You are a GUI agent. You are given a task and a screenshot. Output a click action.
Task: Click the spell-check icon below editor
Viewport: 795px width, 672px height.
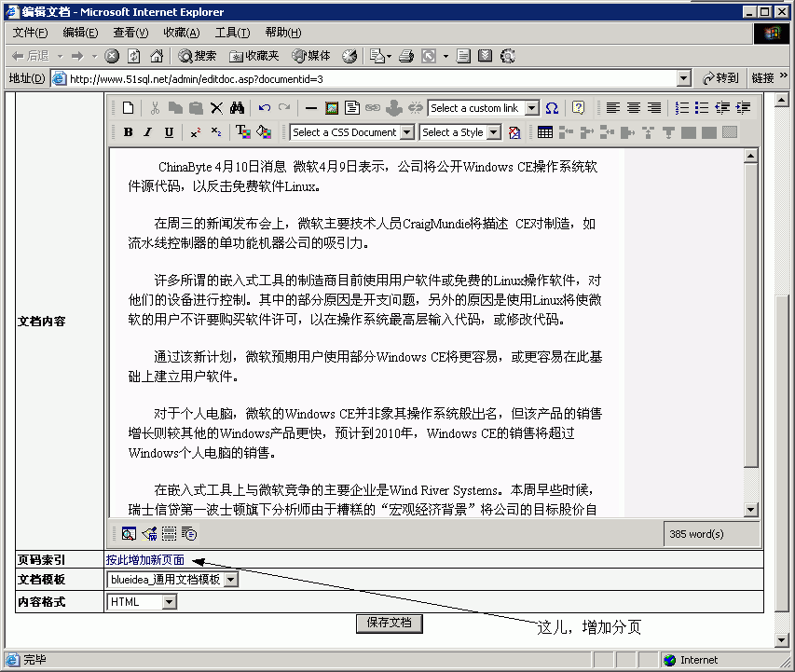coord(149,533)
